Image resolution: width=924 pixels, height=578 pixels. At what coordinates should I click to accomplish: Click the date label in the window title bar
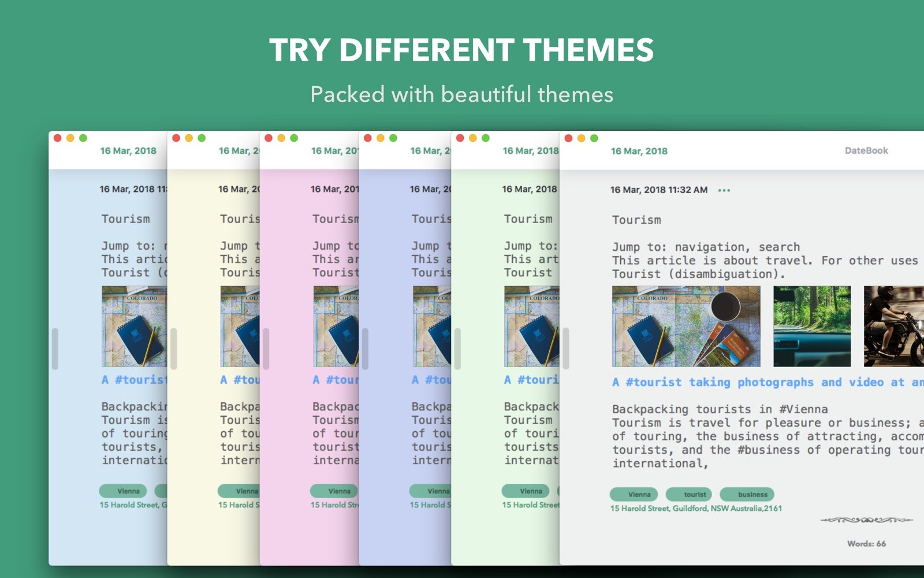[x=639, y=151]
